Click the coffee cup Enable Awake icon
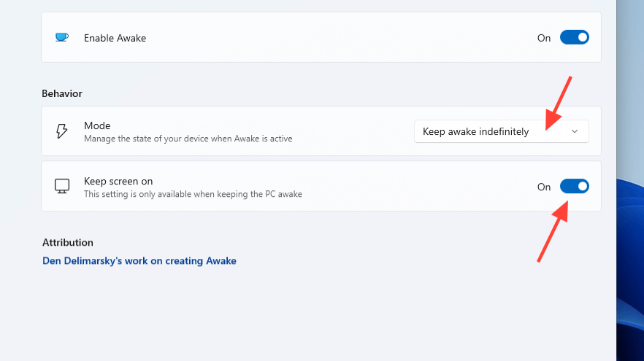This screenshot has height=361, width=644. tap(62, 37)
